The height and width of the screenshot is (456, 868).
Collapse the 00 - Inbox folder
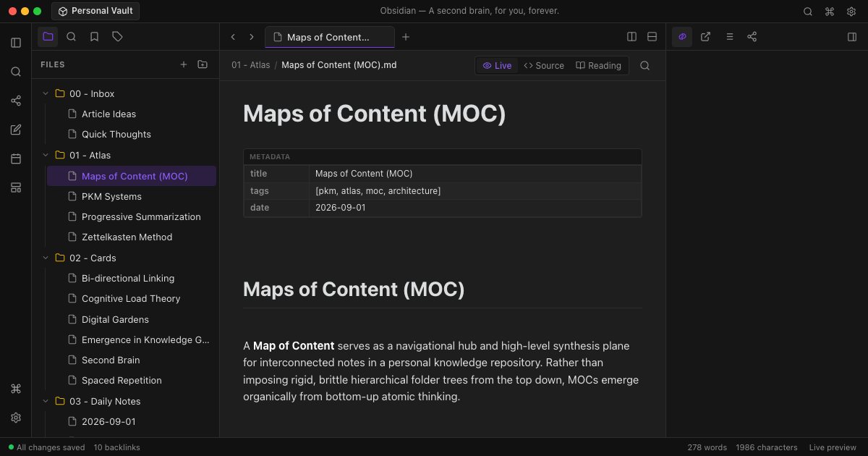click(x=46, y=93)
